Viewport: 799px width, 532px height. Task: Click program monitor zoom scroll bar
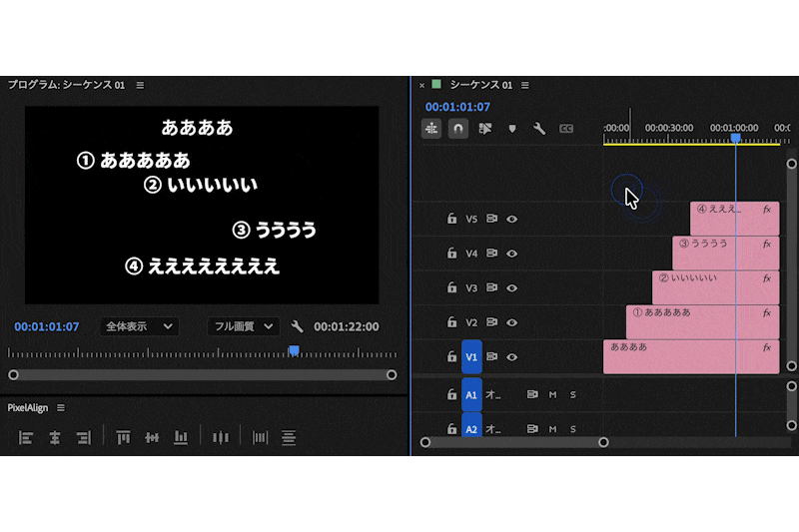point(203,374)
